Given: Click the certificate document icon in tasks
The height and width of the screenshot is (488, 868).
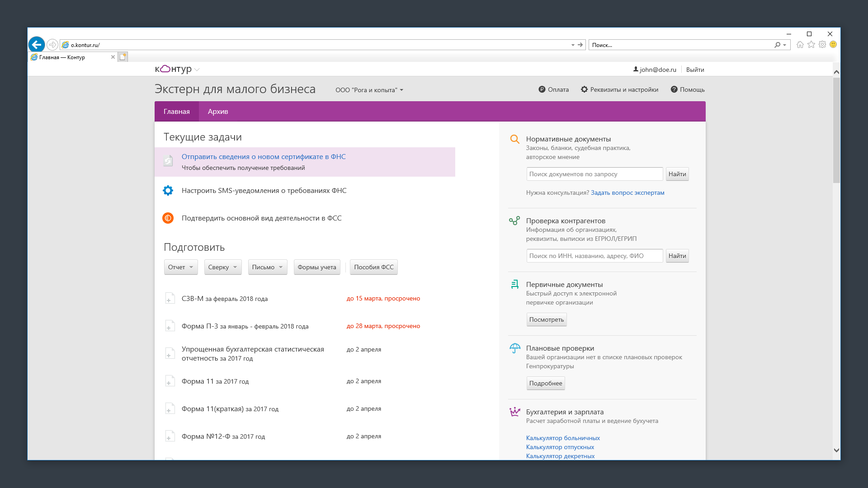Looking at the screenshot, I should [168, 161].
